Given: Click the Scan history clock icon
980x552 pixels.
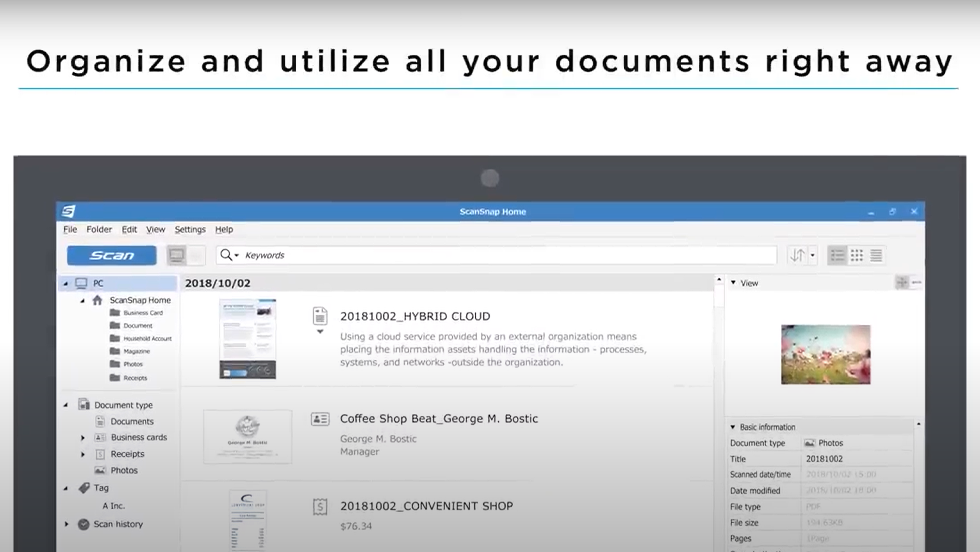Looking at the screenshot, I should click(x=84, y=524).
